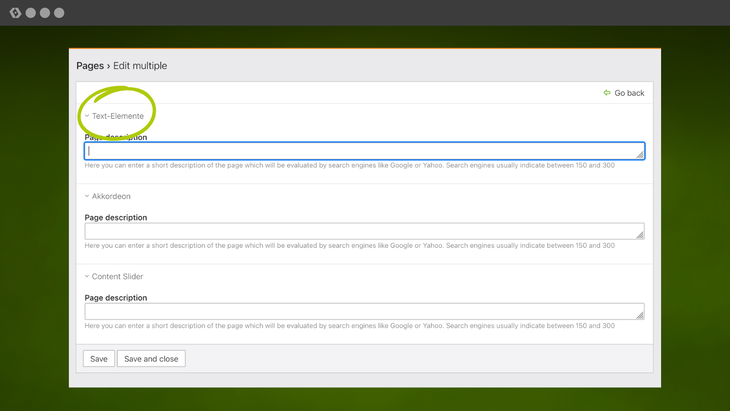This screenshot has height=411, width=730.
Task: Click resize handle of Content Slider description field
Action: point(640,315)
